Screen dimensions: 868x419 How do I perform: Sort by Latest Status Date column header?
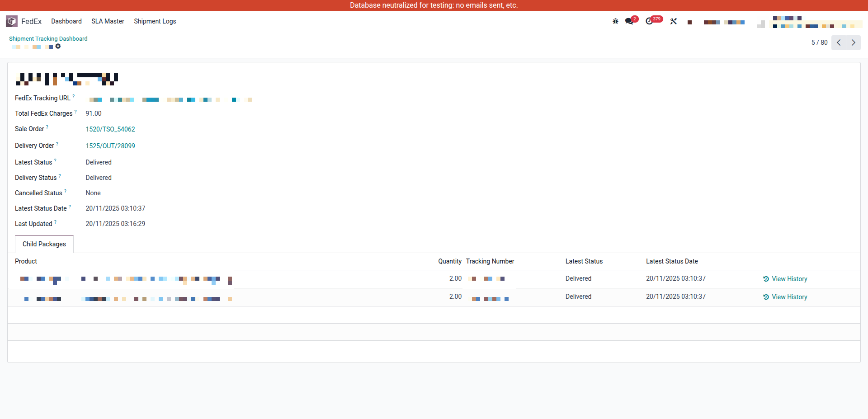point(672,261)
